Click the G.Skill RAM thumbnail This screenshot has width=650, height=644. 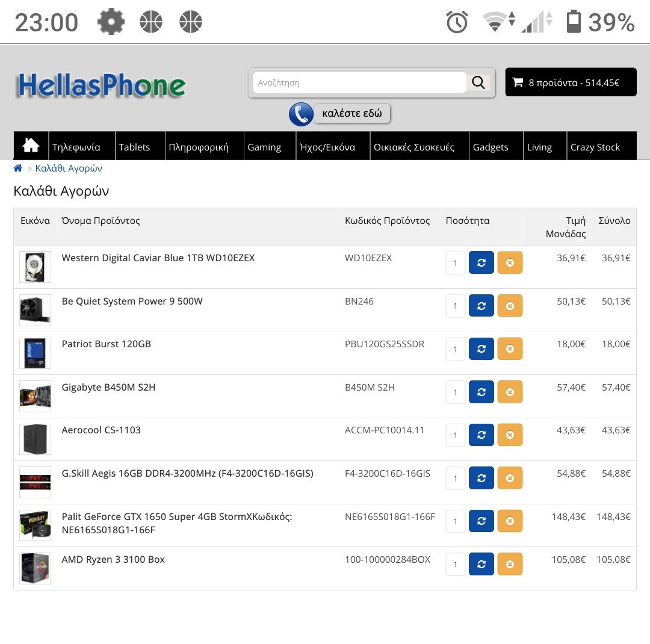point(36,483)
